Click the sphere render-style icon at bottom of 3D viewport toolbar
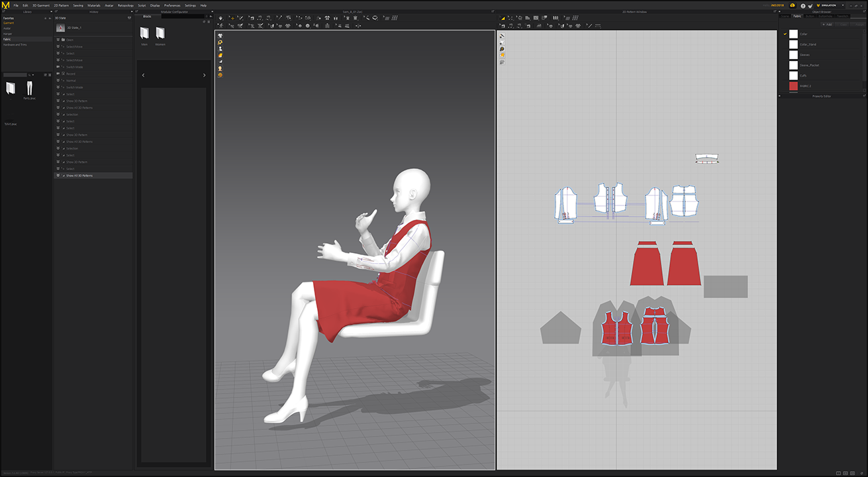The width and height of the screenshot is (868, 477). pos(220,75)
